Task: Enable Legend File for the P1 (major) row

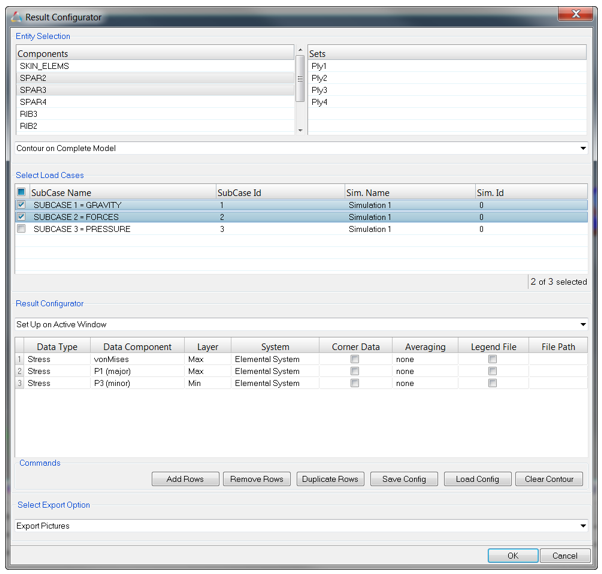Action: pyautogui.click(x=492, y=371)
